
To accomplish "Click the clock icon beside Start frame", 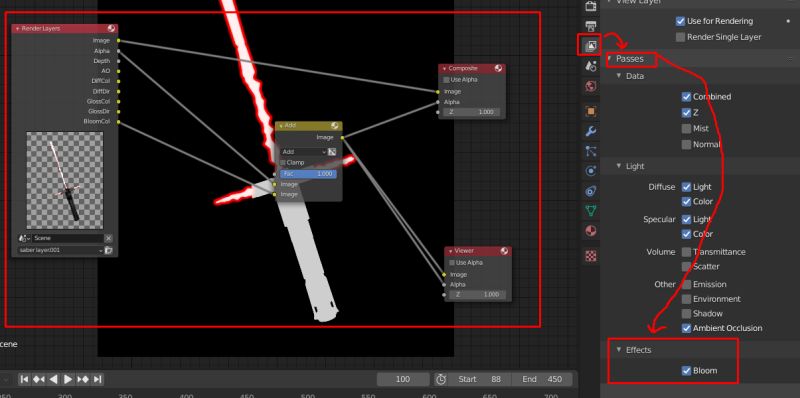I will point(441,379).
